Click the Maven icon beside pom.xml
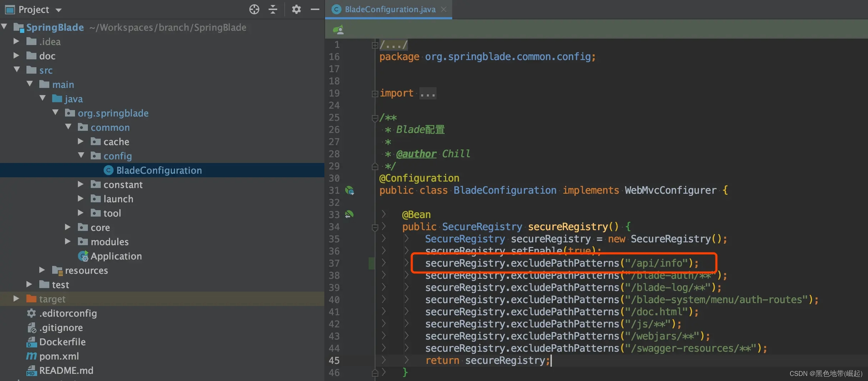 tap(31, 356)
